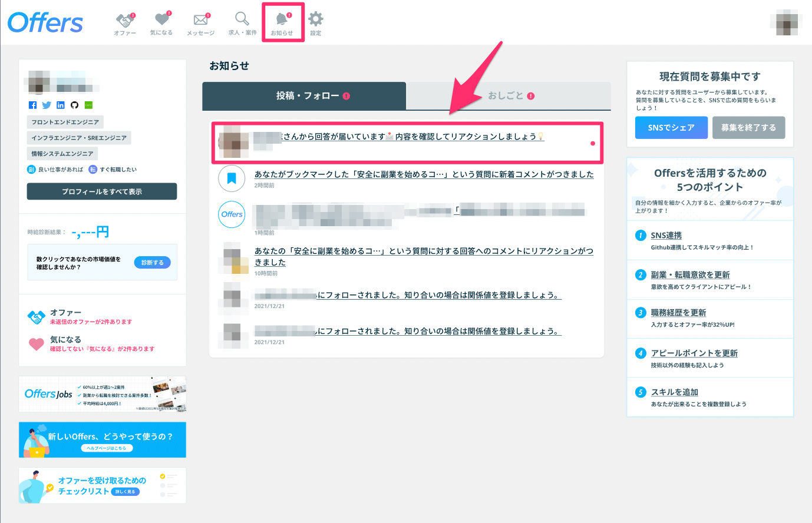Image resolution: width=812 pixels, height=523 pixels.
Task: Open スキルを追加 link
Action: click(674, 392)
